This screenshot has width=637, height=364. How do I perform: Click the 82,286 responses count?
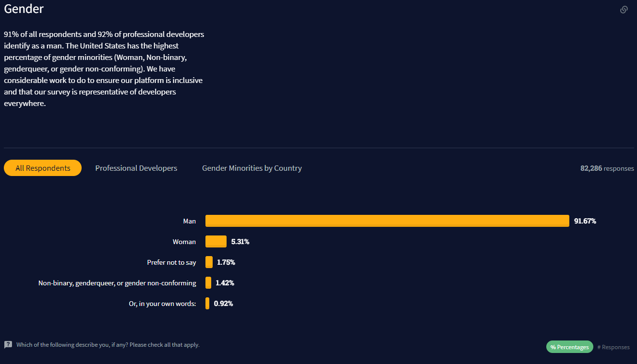point(607,168)
